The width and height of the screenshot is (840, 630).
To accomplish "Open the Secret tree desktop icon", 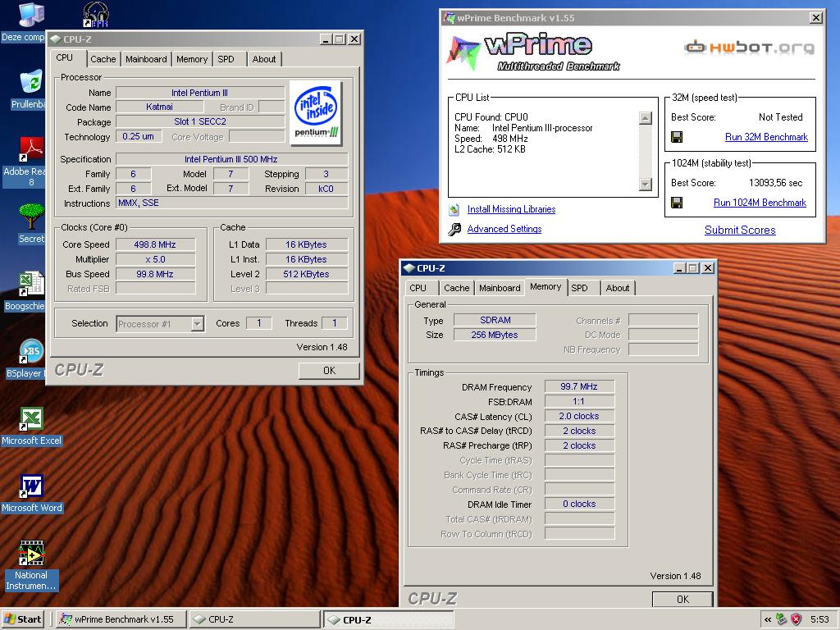I will pyautogui.click(x=31, y=217).
